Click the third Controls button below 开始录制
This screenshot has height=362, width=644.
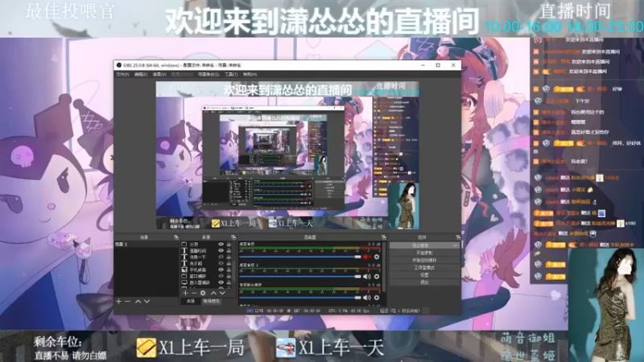point(424,260)
